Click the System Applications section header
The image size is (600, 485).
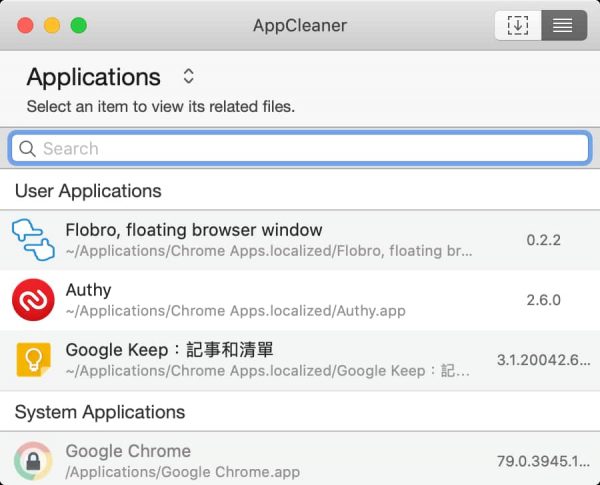point(100,412)
